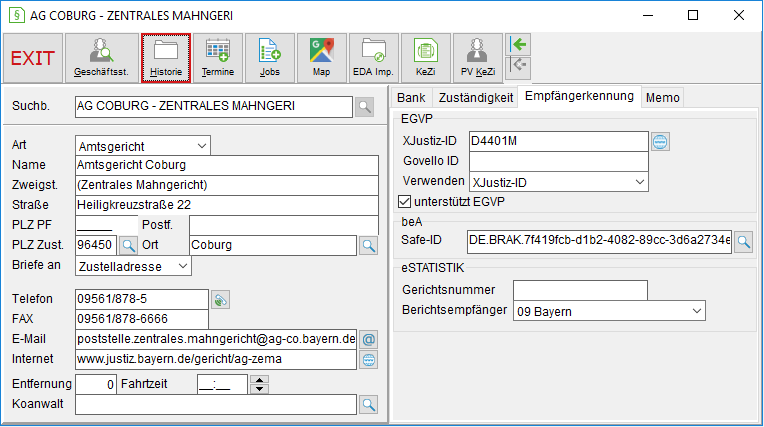
Task: Click the E-Mail address field
Action: (x=216, y=339)
